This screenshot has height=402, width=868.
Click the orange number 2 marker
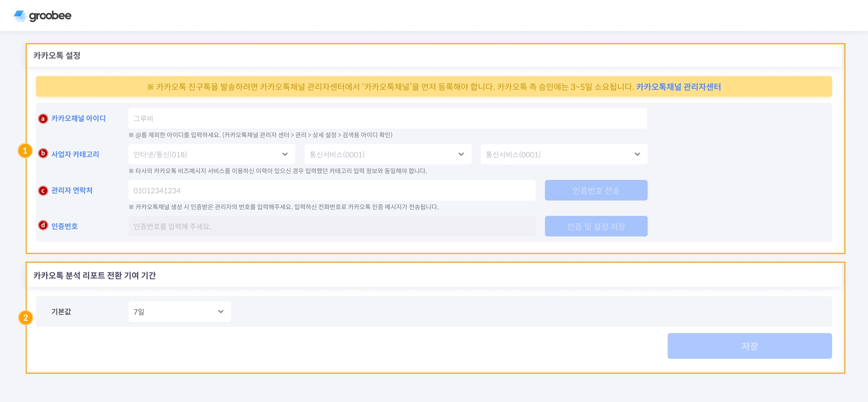click(25, 318)
